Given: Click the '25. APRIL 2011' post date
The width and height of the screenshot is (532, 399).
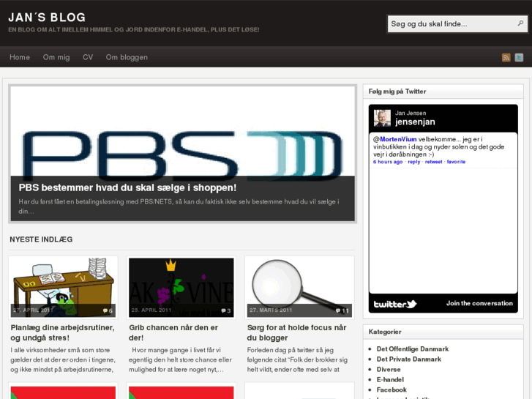Looking at the screenshot, I should pos(151,310).
